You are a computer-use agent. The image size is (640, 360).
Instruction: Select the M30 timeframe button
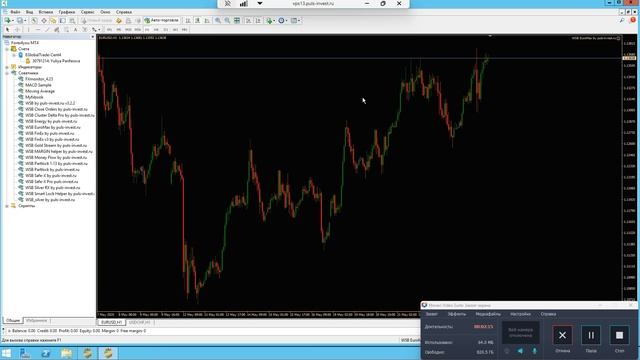coord(138,30)
